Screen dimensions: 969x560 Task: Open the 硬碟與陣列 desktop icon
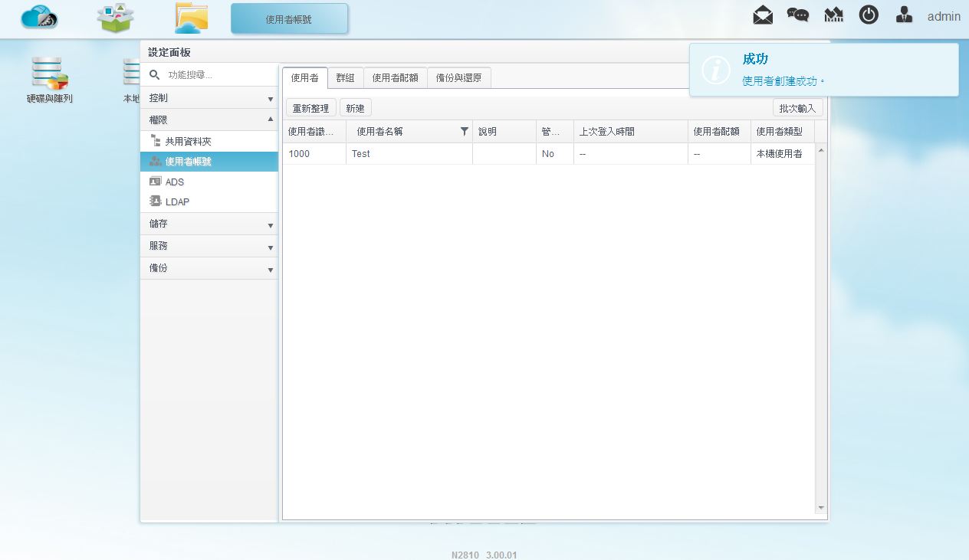pyautogui.click(x=50, y=80)
